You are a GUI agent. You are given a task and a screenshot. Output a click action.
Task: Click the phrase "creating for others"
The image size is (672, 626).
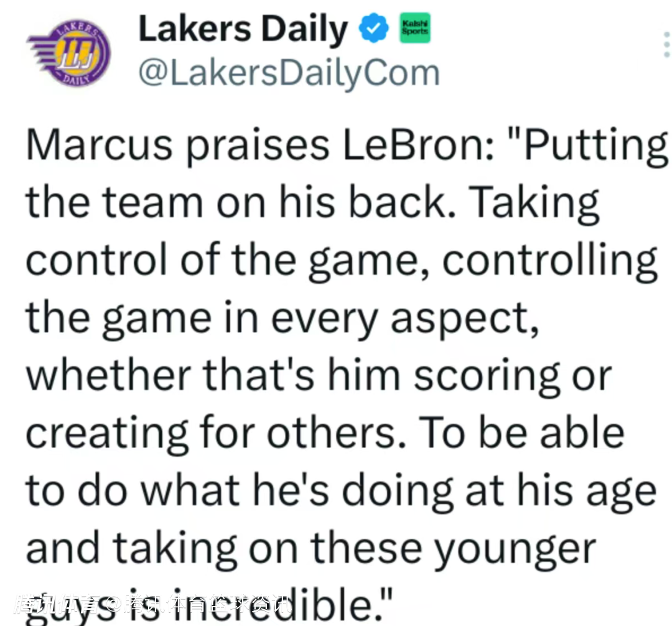pyautogui.click(x=210, y=434)
